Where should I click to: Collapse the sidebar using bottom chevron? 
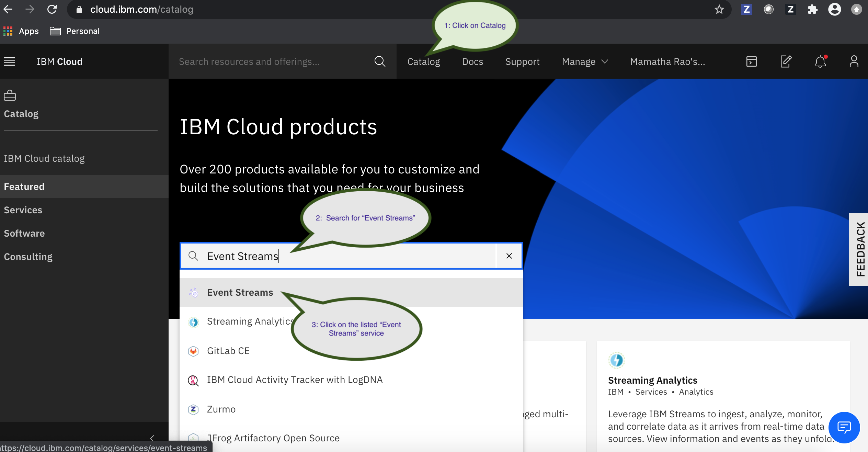[152, 438]
